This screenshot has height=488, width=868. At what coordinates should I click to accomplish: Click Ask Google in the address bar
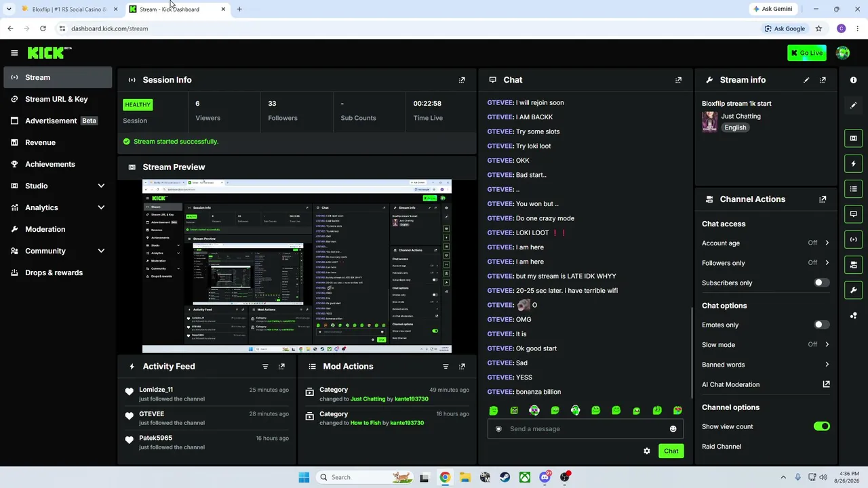pos(785,28)
